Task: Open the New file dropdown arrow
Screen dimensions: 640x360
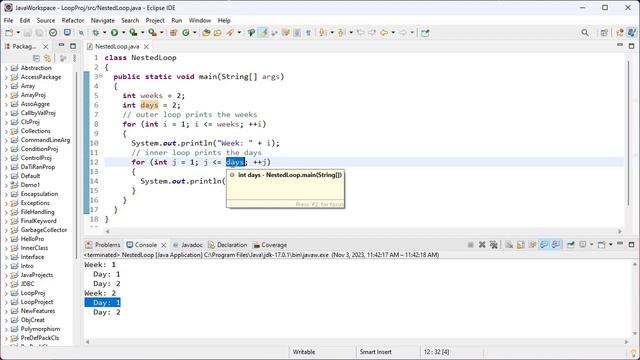Action: (18, 33)
